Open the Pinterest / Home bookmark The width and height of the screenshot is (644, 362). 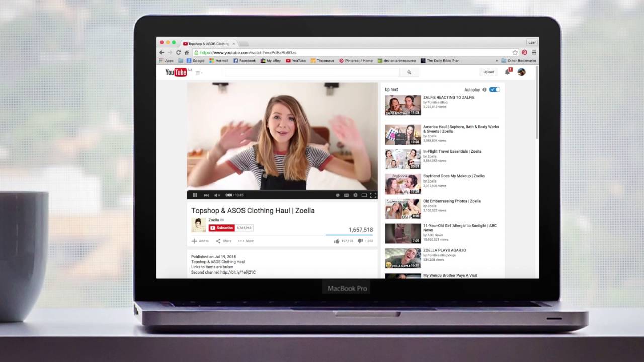click(356, 61)
